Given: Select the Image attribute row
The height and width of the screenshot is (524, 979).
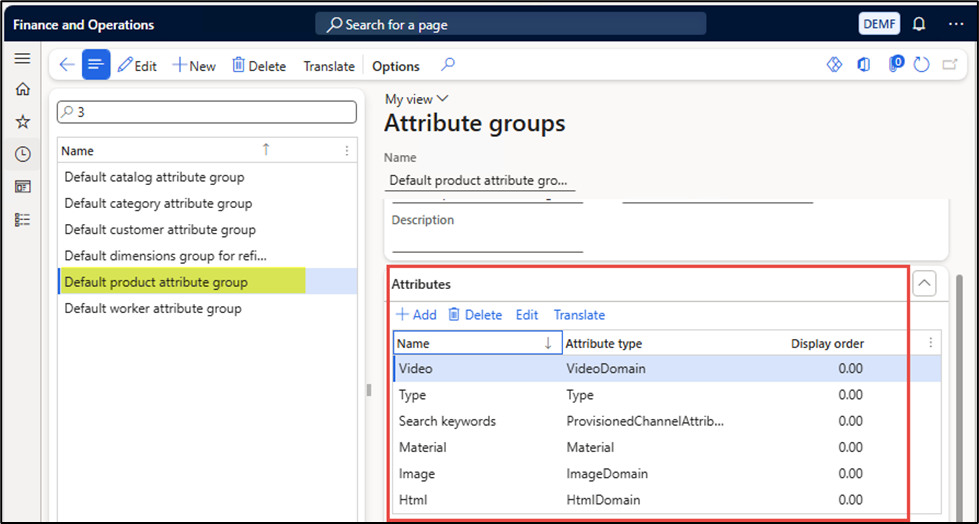Looking at the screenshot, I should click(x=667, y=473).
